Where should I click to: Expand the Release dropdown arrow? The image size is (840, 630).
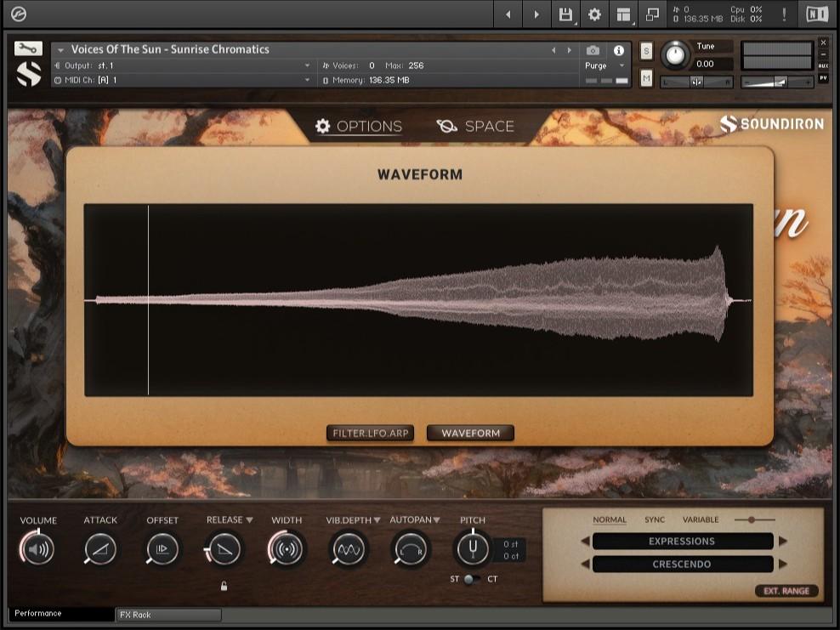click(249, 520)
